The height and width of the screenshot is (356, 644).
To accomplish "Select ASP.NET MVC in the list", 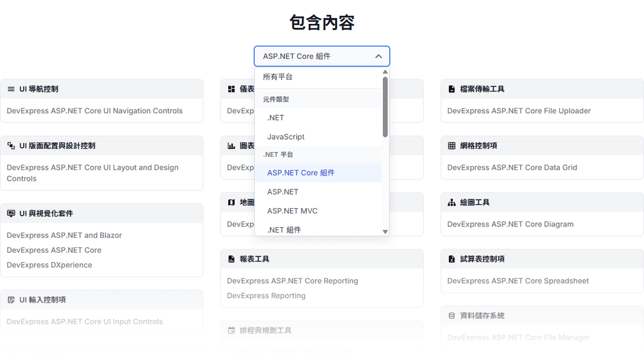I will pos(318,211).
